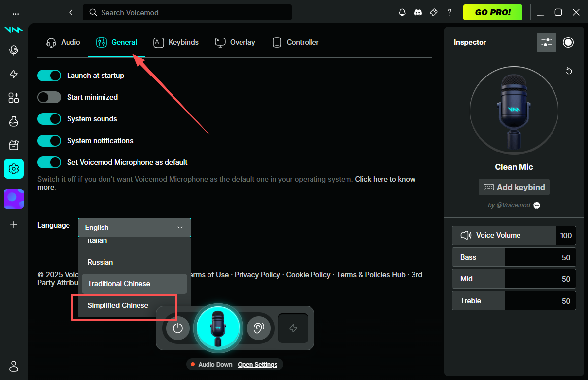
Task: Open the gift box sidebar icon
Action: [x=14, y=145]
